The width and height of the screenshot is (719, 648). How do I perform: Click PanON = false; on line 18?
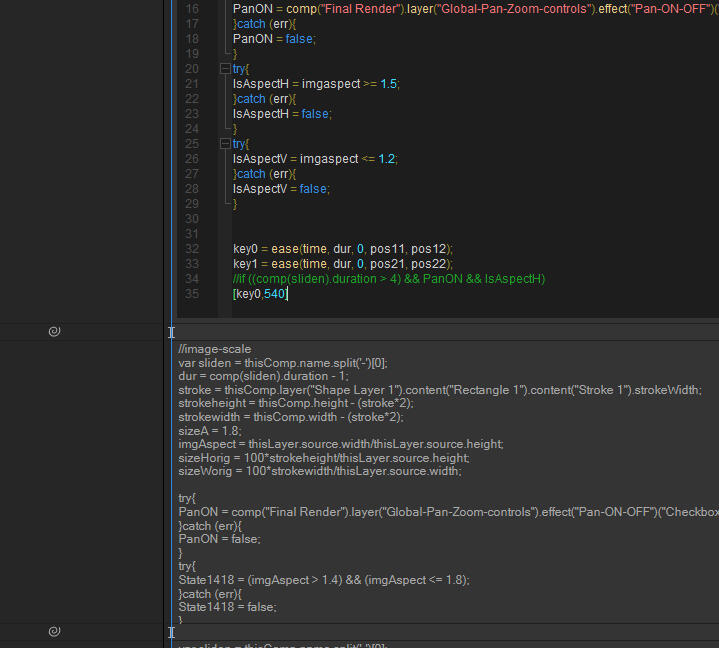tap(273, 39)
